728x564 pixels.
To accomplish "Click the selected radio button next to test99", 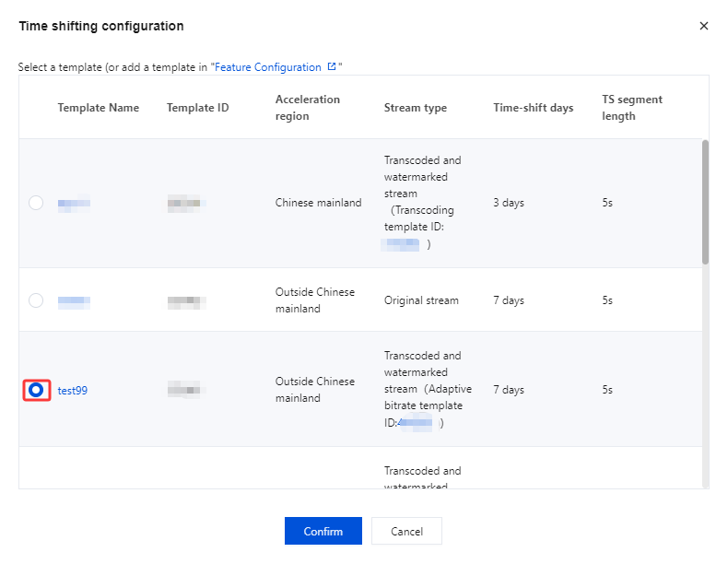I will click(x=36, y=390).
